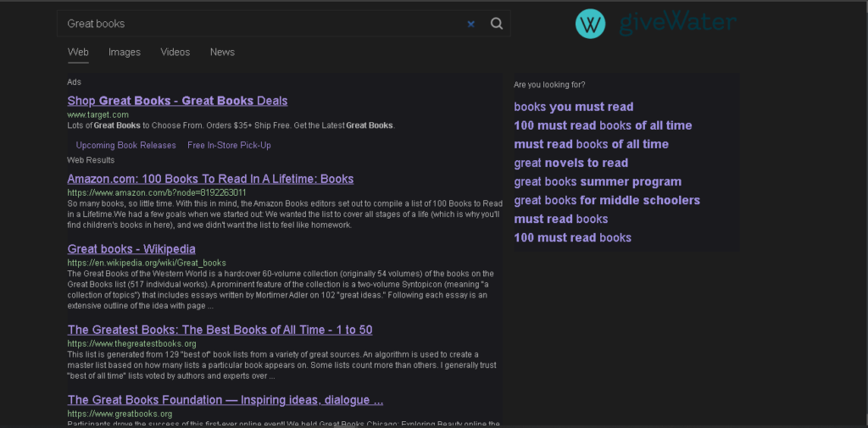Click the en.wikipedia.org/wiki/Great_books URL
Image resolution: width=868 pixels, height=428 pixels.
pyautogui.click(x=147, y=263)
